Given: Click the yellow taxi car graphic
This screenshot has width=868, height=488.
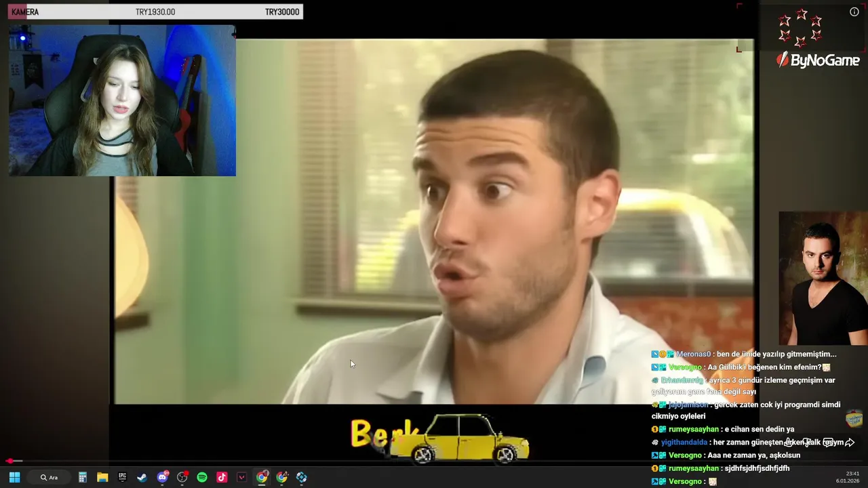Looking at the screenshot, I should [461, 439].
